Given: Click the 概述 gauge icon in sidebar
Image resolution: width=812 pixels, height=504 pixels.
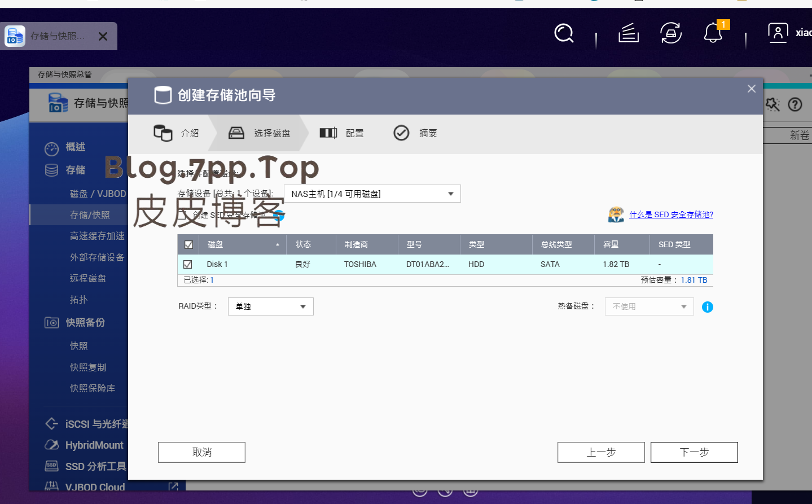Looking at the screenshot, I should [x=51, y=148].
